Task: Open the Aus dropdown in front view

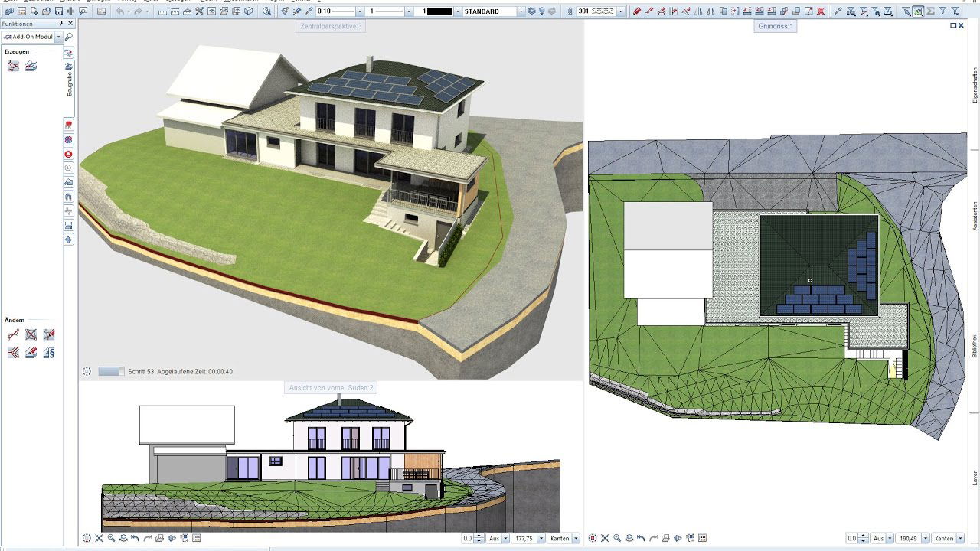Action: click(x=505, y=539)
